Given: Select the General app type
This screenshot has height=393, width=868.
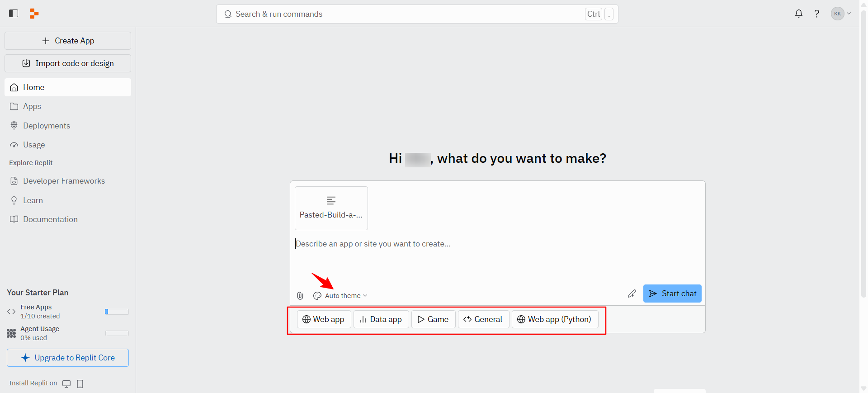Looking at the screenshot, I should click(x=483, y=319).
